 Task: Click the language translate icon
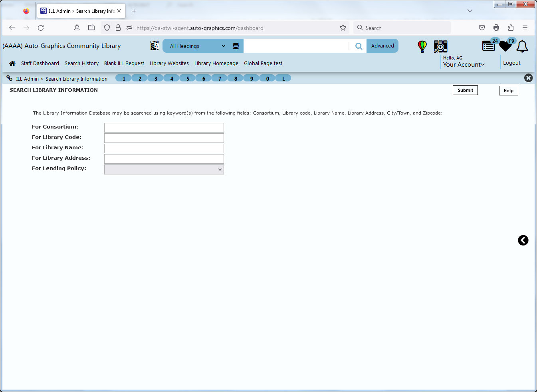pyautogui.click(x=155, y=46)
